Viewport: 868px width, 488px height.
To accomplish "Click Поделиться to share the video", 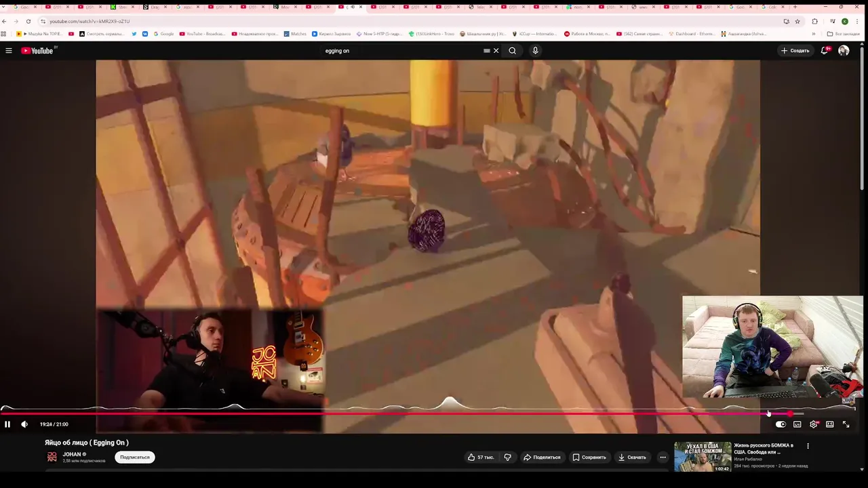I will [542, 457].
